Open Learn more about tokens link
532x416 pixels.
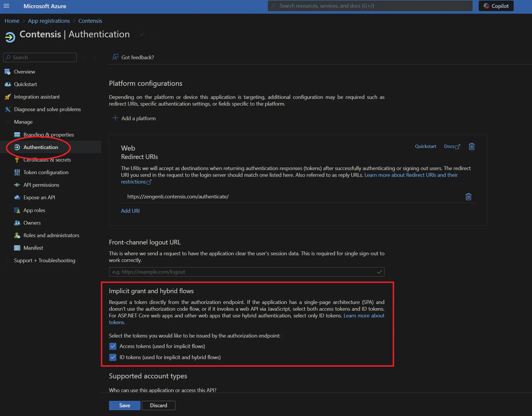tap(364, 316)
